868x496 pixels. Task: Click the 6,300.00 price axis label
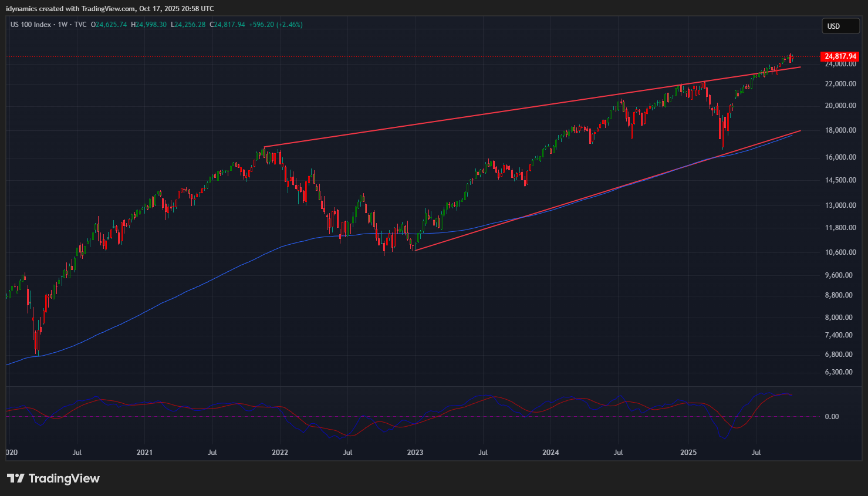pos(839,372)
